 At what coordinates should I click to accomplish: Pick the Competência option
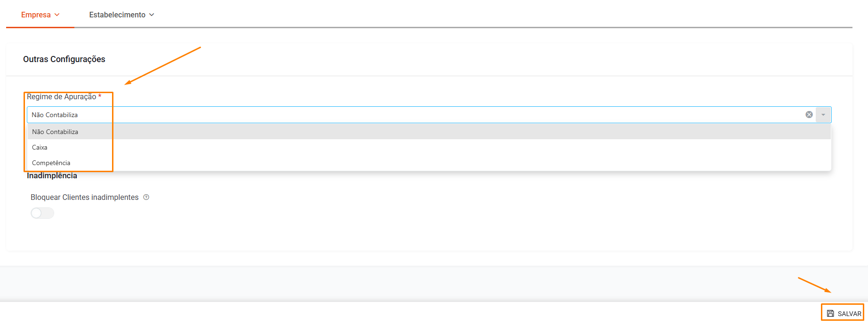click(51, 163)
